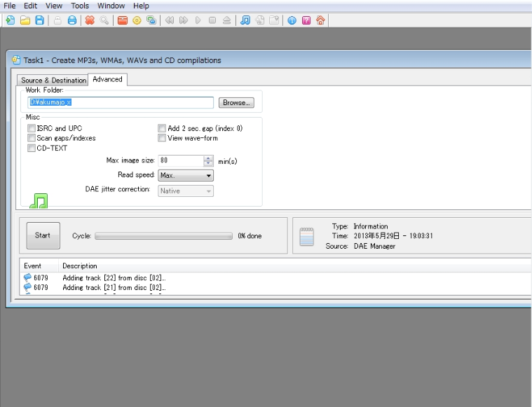Enable Add 2 sec. gap (index 0)
The image size is (532, 407).
tap(162, 128)
